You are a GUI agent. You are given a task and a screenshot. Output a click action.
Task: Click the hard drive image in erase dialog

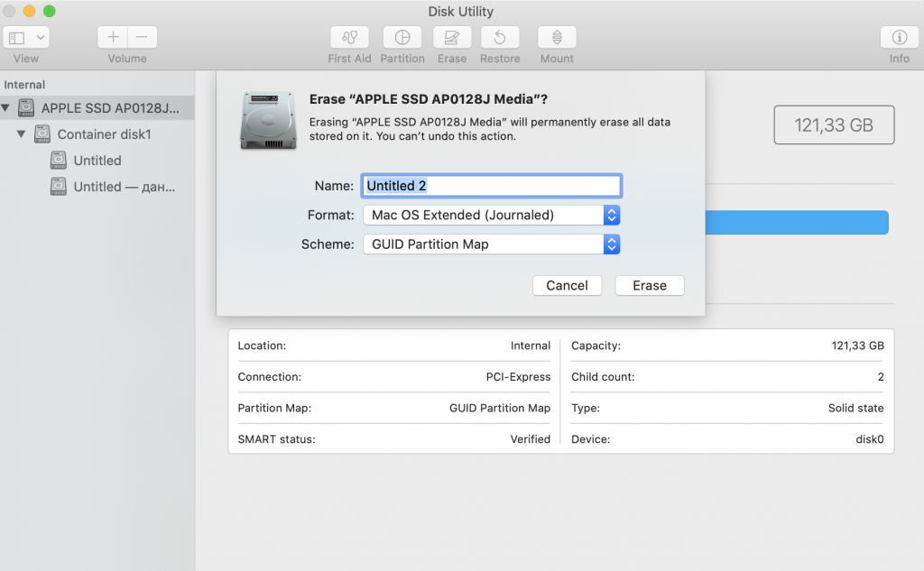click(x=268, y=120)
